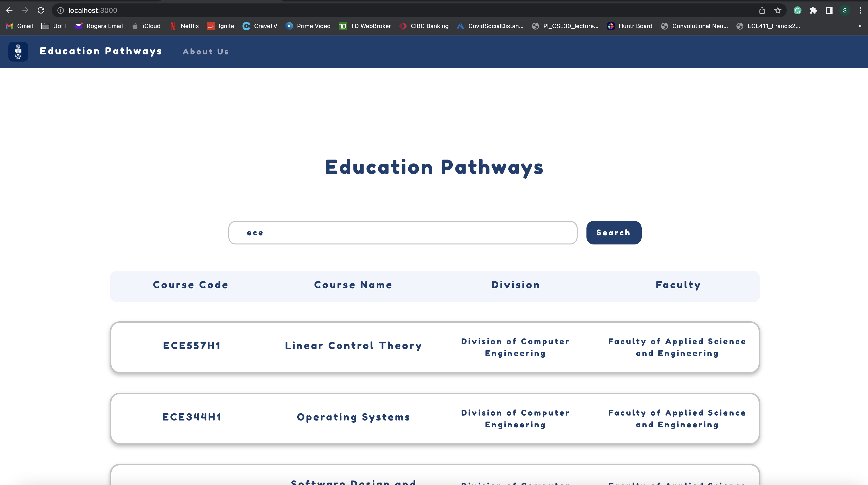Open browser side panel icon
Image resolution: width=868 pixels, height=485 pixels.
(829, 10)
